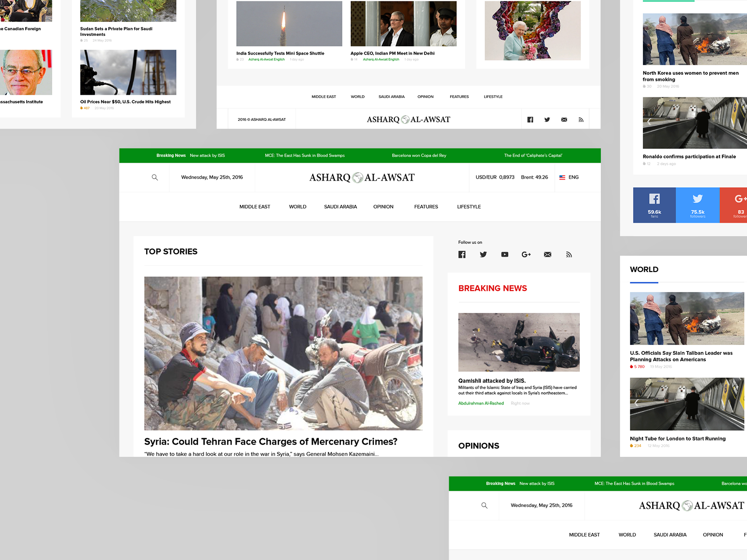
Task: Click envelope icon under Follow us on
Action: 548,254
